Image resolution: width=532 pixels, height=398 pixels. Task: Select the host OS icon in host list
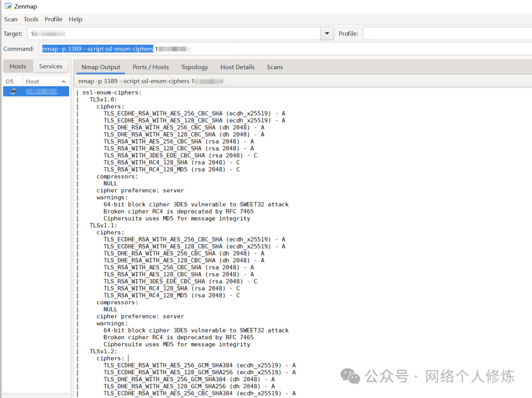[13, 91]
